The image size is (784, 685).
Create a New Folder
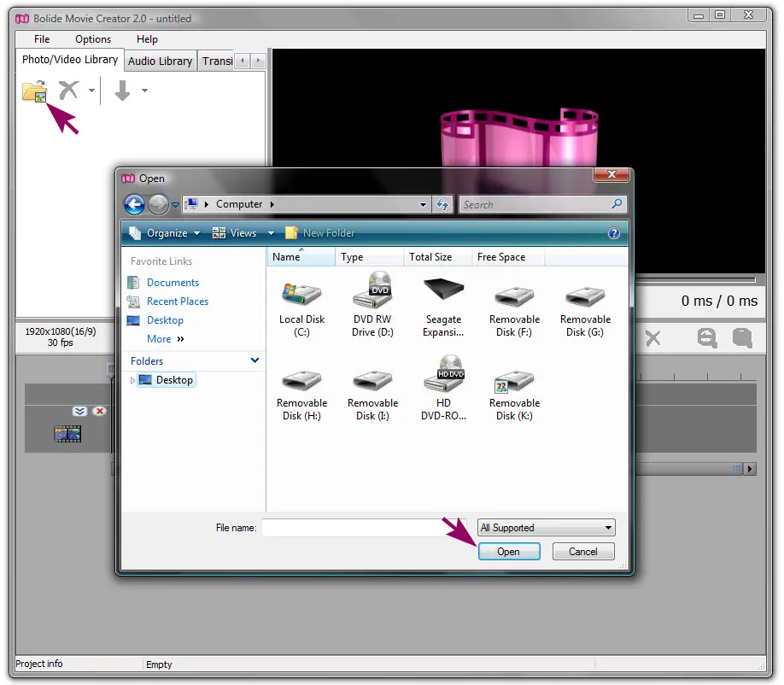point(320,233)
